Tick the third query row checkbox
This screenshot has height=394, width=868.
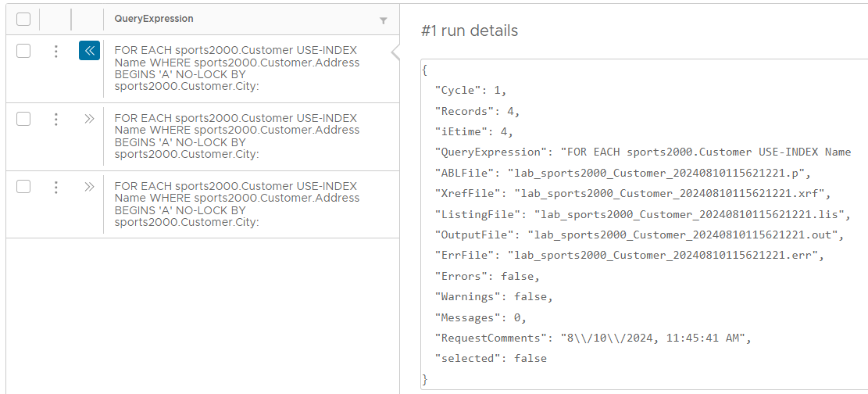coord(23,187)
